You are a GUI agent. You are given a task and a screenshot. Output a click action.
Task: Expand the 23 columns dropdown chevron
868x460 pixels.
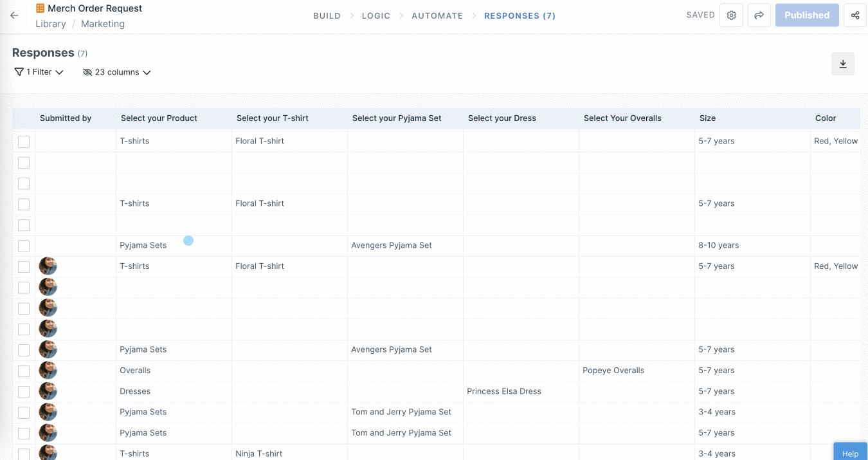(x=147, y=73)
